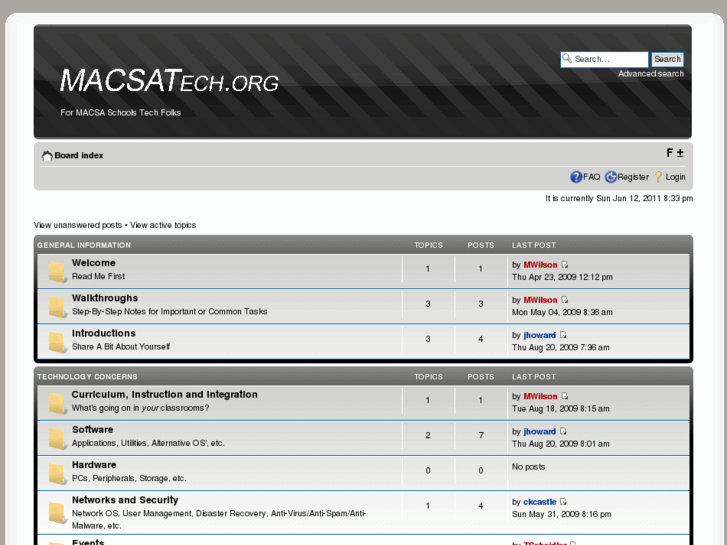Open the partially visible Events forum

coord(88,542)
